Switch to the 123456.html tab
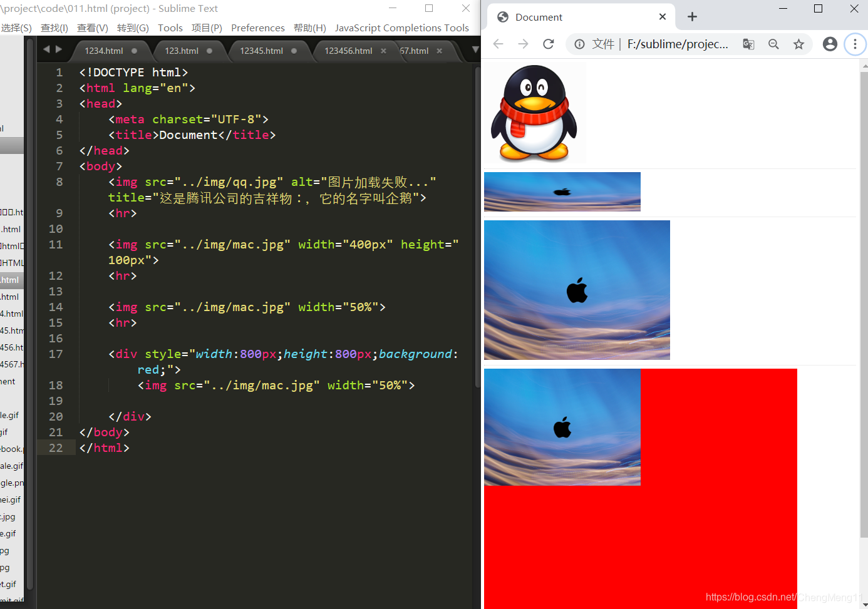The image size is (868, 609). [x=348, y=51]
